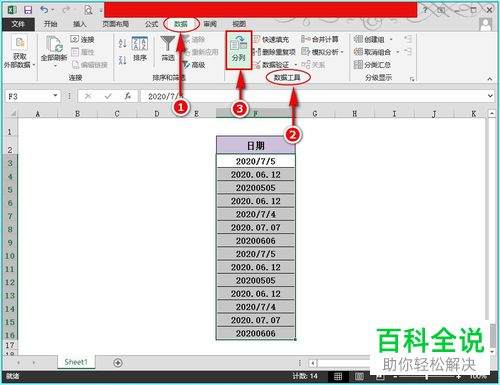Image resolution: width=500 pixels, height=385 pixels.
Task: Open the 文件 File tab
Action: point(18,24)
